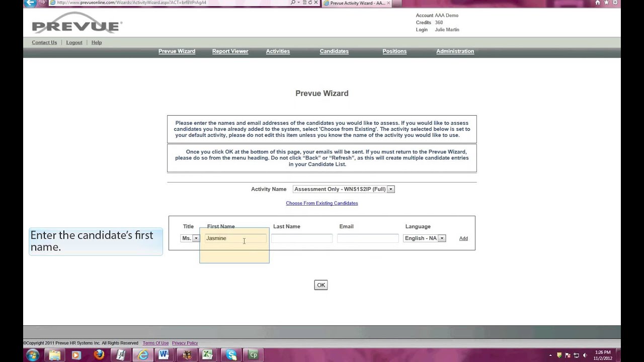Image resolution: width=644 pixels, height=362 pixels.
Task: Open the Administration menu
Action: (455, 51)
